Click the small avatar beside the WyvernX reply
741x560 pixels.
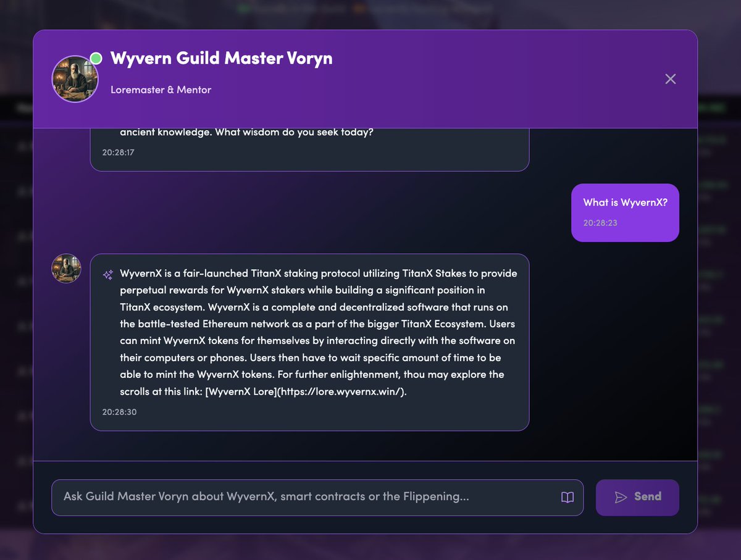pos(66,269)
